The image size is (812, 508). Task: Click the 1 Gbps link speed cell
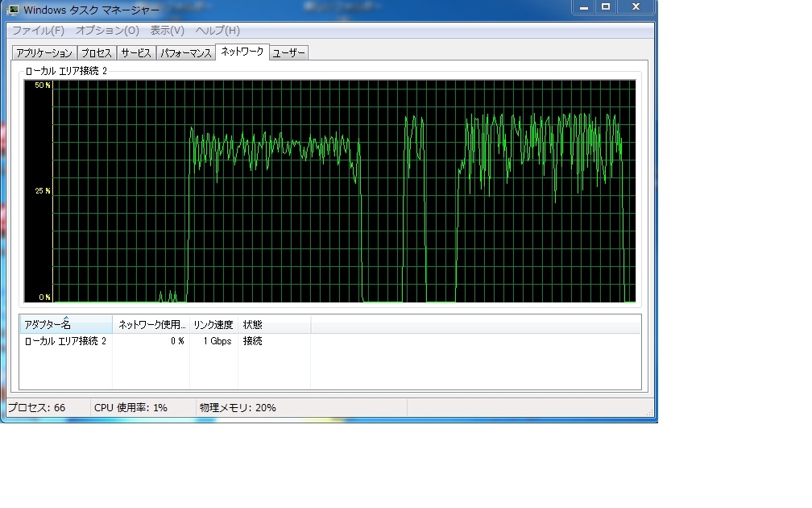point(217,341)
